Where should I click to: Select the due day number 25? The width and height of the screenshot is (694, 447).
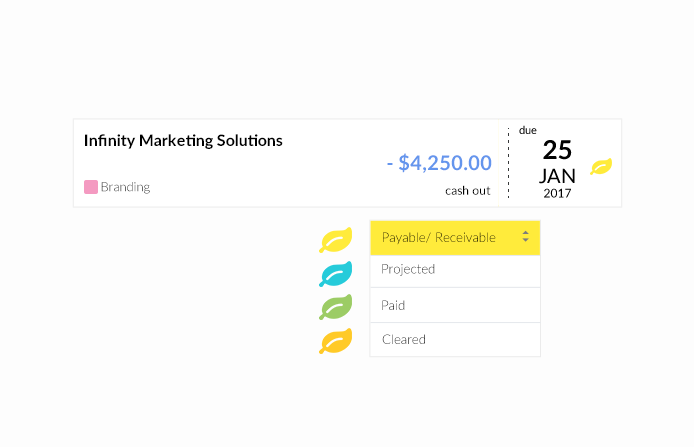[557, 150]
